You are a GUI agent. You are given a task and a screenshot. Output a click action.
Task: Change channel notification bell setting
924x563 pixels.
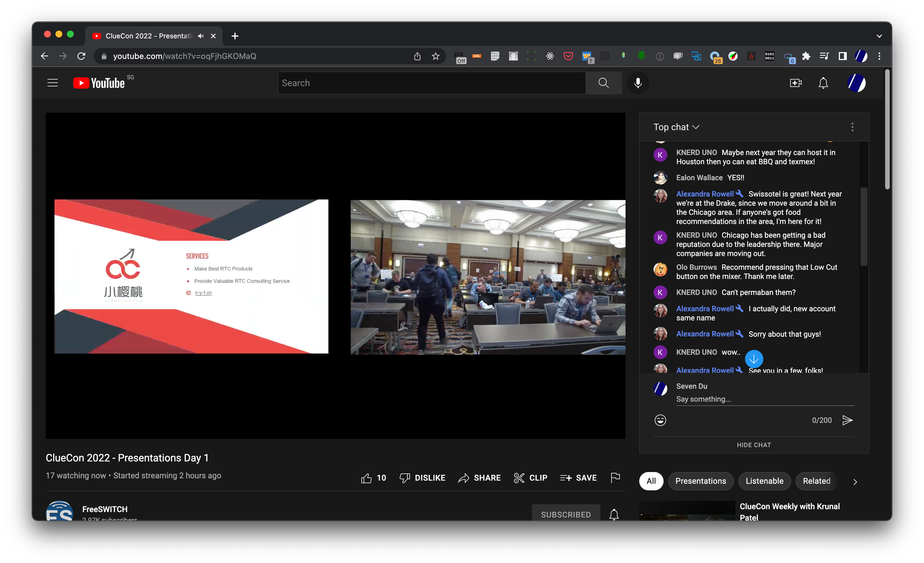pyautogui.click(x=614, y=514)
